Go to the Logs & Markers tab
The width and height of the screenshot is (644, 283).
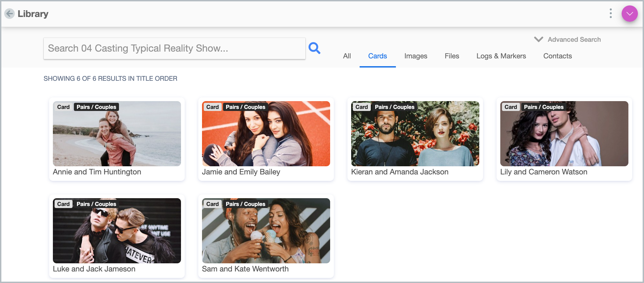click(501, 56)
